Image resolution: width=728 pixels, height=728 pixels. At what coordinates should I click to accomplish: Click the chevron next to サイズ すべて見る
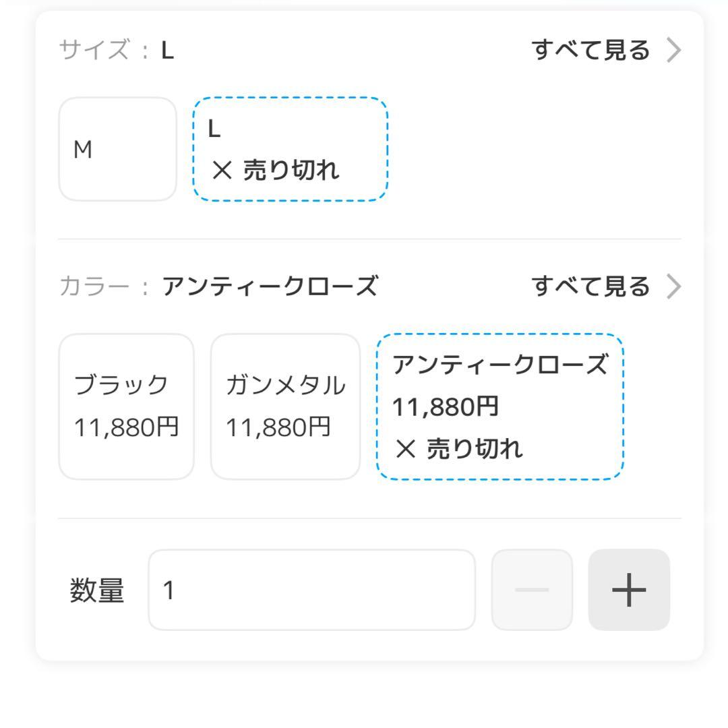674,48
